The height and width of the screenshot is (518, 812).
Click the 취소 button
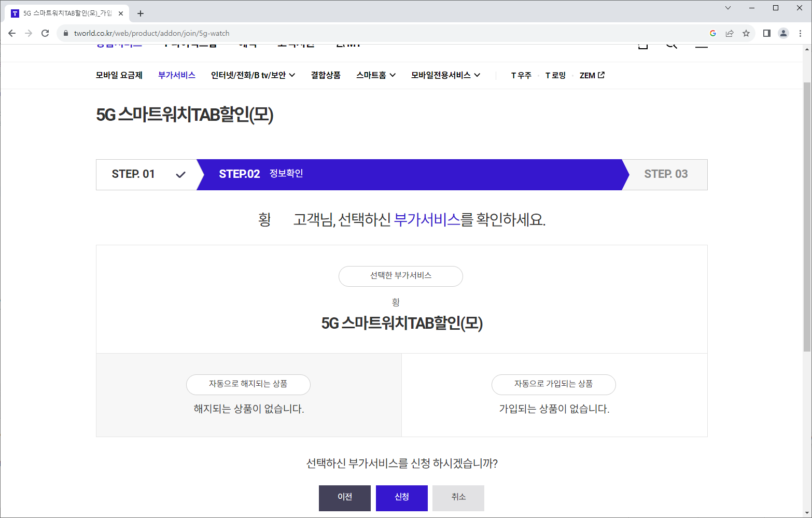tap(458, 498)
